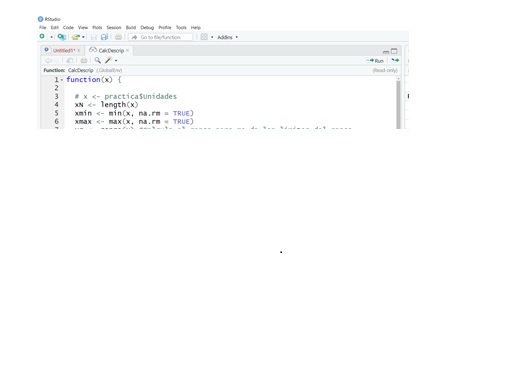Viewport: 506px width, 380px height.
Task: Click the editor vertical scrollbar
Action: click(x=398, y=102)
